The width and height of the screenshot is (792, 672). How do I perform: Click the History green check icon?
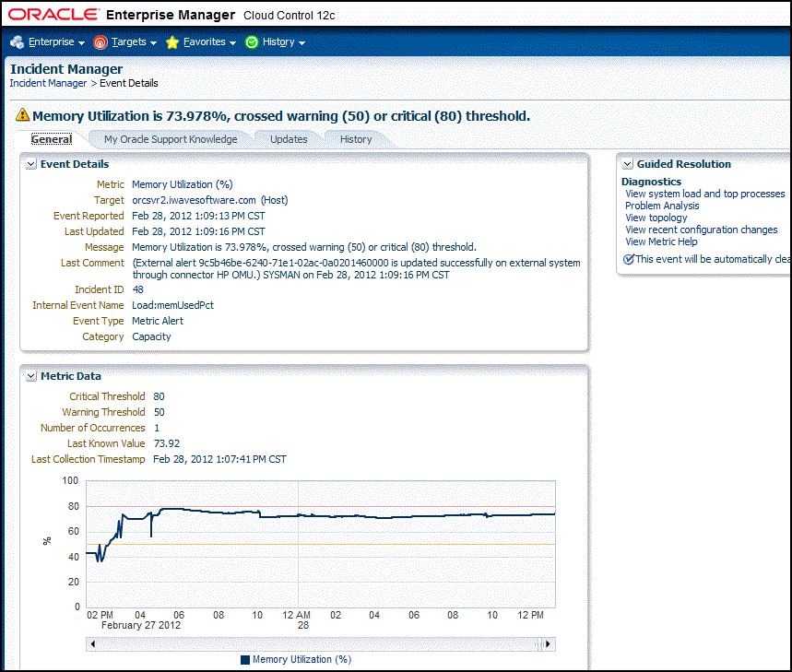click(250, 41)
